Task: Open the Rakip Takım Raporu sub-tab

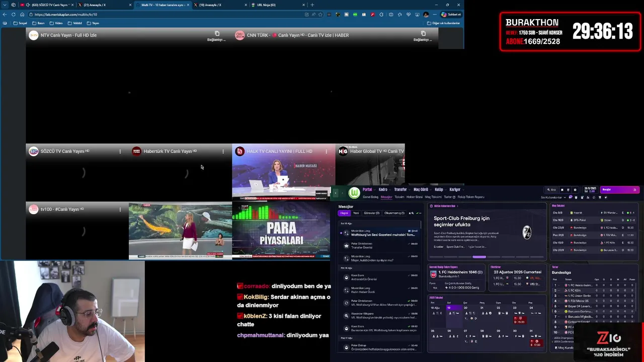Action: pyautogui.click(x=471, y=197)
